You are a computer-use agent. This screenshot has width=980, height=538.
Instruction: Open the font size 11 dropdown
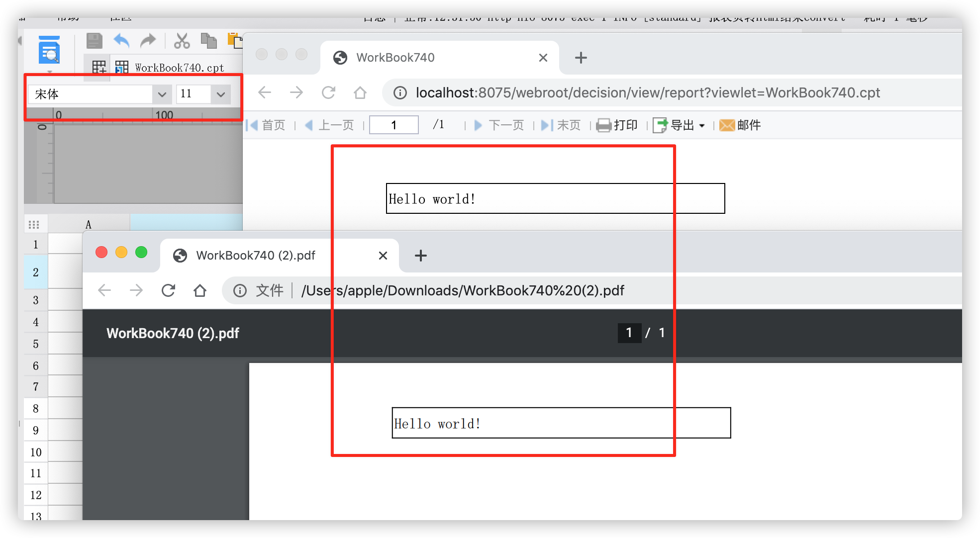[220, 94]
